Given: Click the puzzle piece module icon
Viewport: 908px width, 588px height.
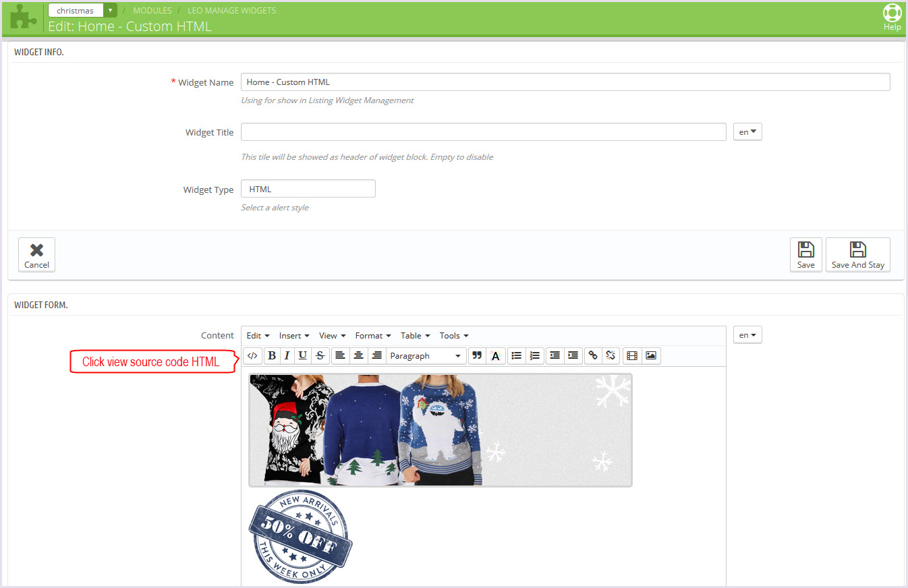Looking at the screenshot, I should click(x=24, y=17).
